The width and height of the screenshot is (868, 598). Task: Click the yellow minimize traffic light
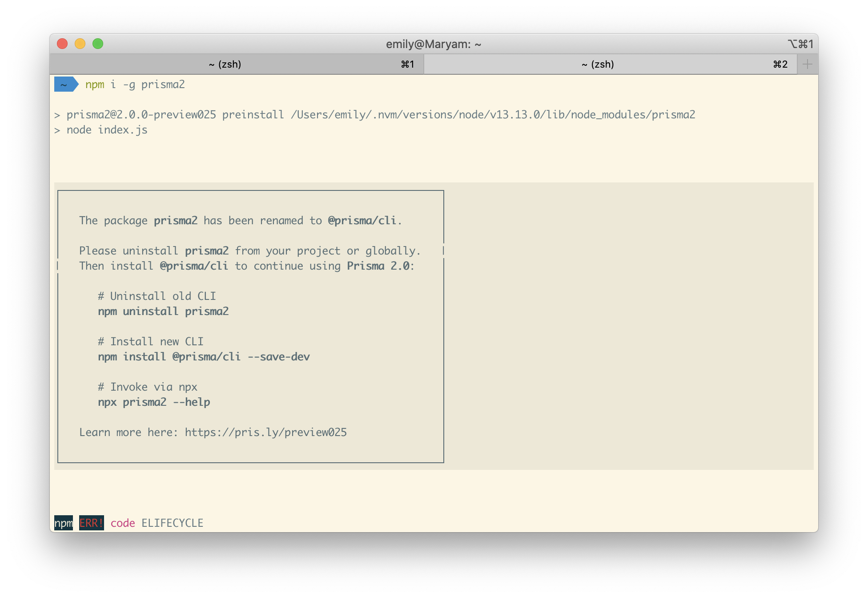tap(80, 44)
